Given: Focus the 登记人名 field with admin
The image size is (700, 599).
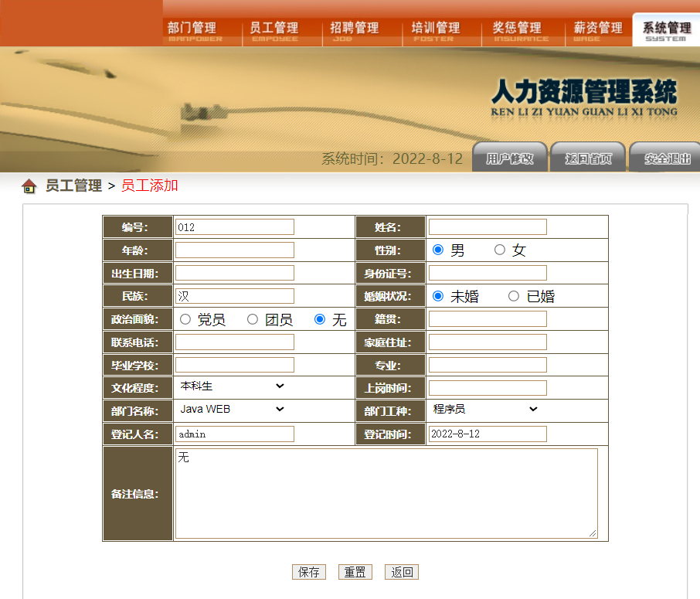Looking at the screenshot, I should [x=235, y=434].
